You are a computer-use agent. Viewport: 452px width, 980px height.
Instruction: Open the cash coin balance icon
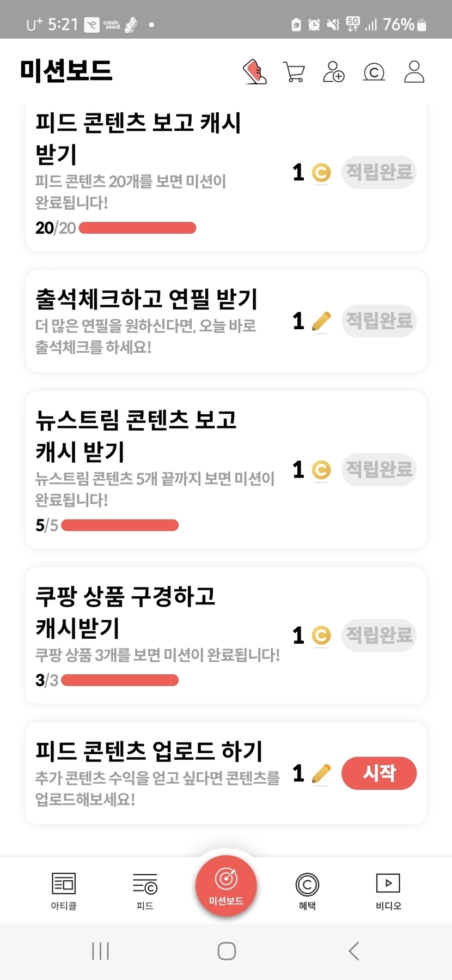tap(374, 72)
